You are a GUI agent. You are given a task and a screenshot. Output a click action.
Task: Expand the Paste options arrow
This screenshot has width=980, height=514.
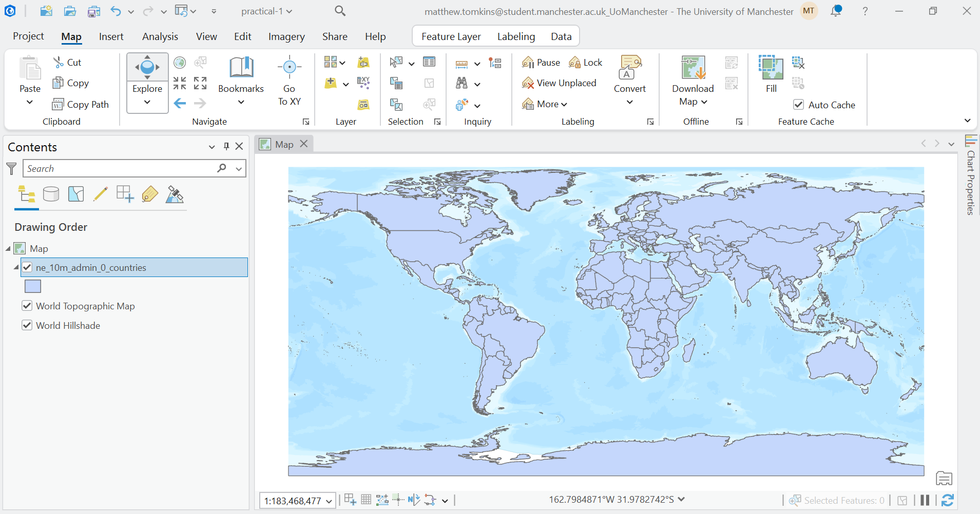coord(30,102)
